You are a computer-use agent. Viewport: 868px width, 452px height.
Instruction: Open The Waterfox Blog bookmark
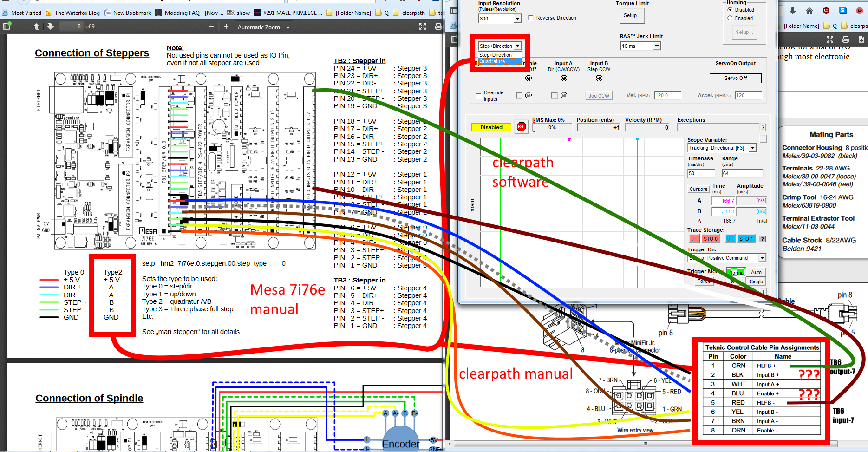tap(72, 13)
